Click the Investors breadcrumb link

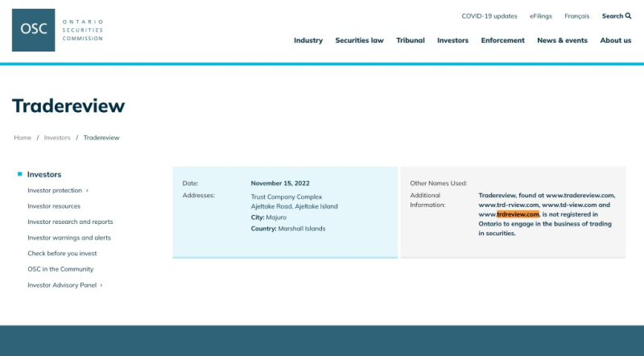coord(57,138)
